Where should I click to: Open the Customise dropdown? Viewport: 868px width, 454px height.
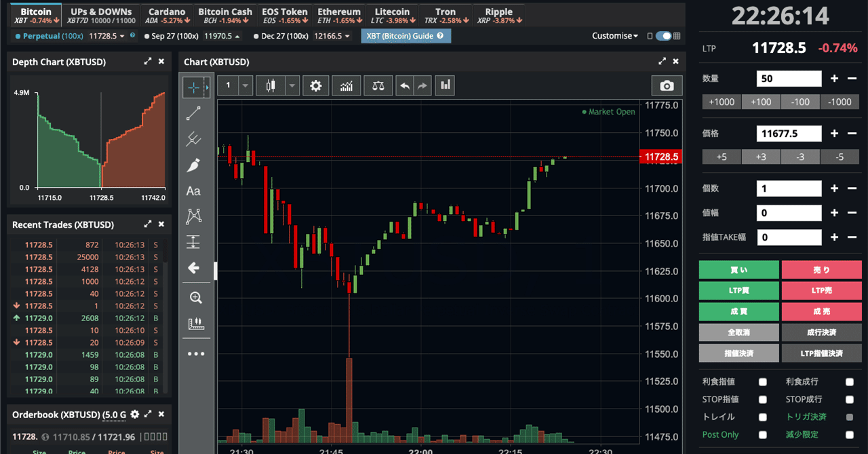(x=615, y=36)
